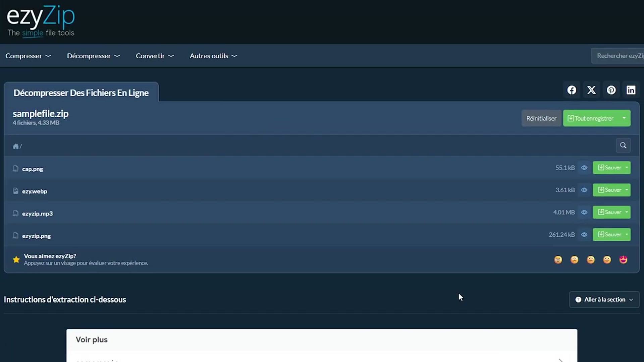Click Tout enregistrer button
The height and width of the screenshot is (362, 644).
(x=591, y=118)
